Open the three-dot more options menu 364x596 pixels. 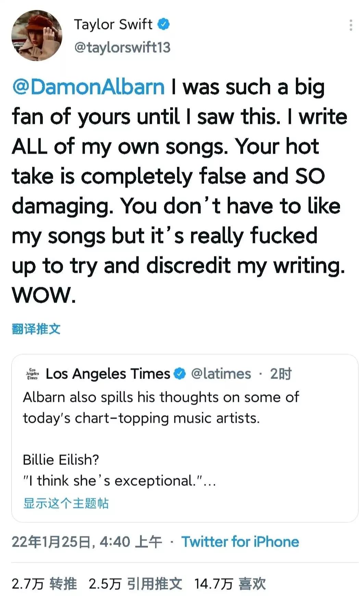351,25
